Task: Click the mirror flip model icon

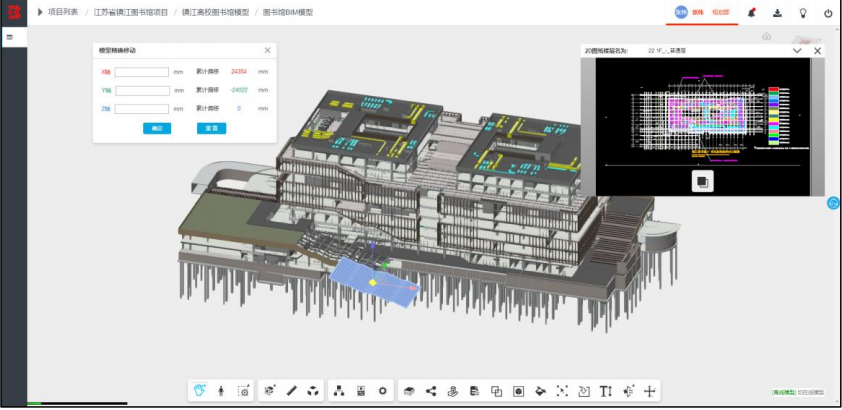Action: [628, 391]
